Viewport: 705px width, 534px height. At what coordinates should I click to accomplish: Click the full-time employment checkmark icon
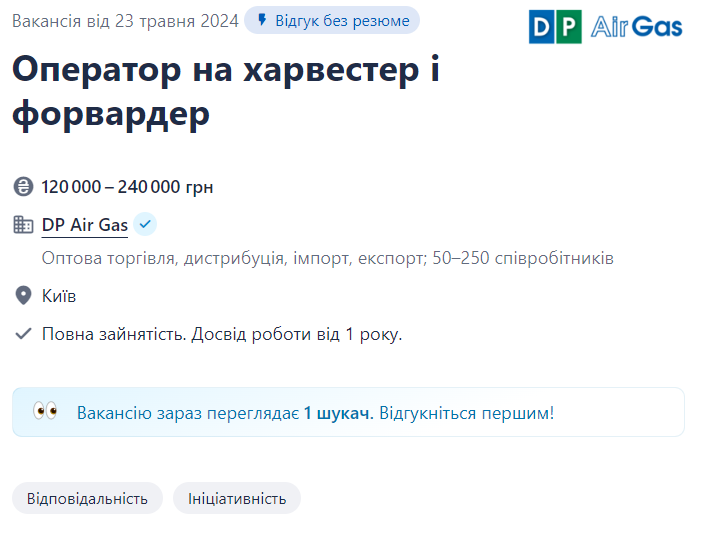click(23, 334)
